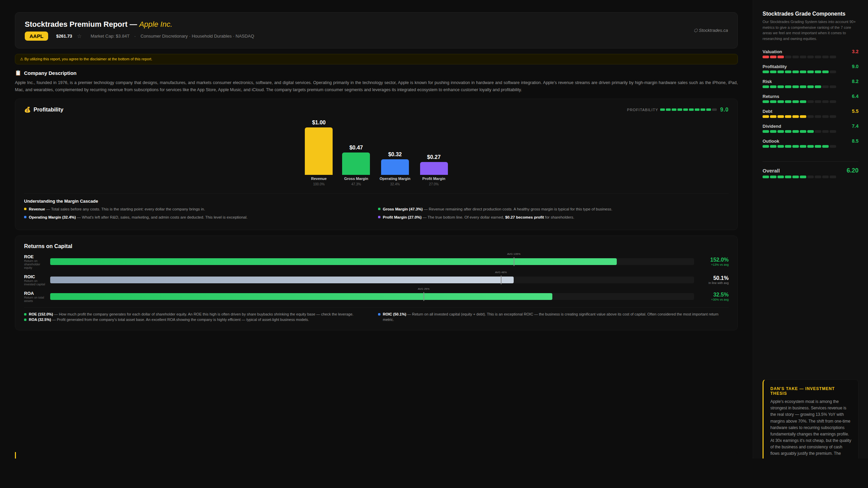This screenshot has width=868, height=488.
Task: Click the disclaimer notice banner text
Action: coord(88,59)
